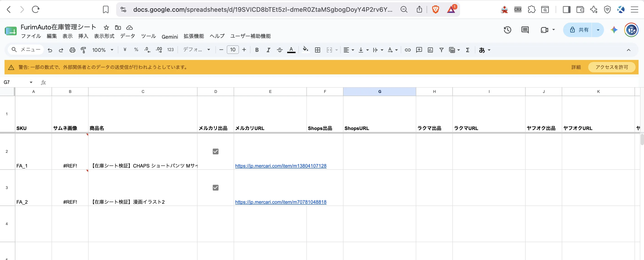
Task: Toggle bold formatting
Action: coord(257,50)
